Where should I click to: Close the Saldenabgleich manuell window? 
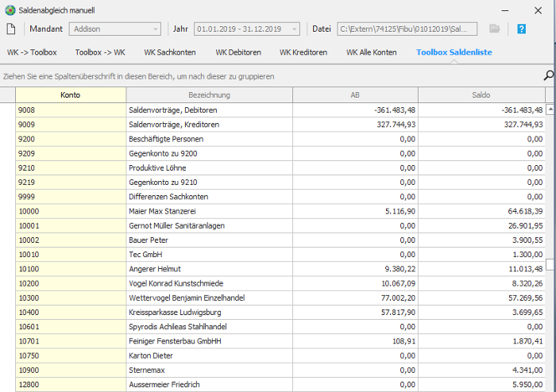[538, 10]
